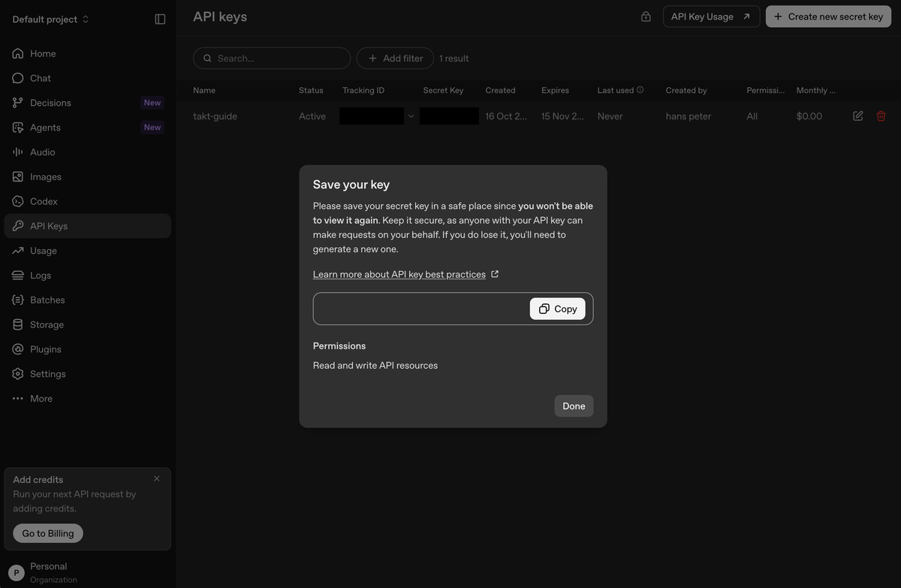Dismiss the Add credits card
This screenshot has width=901, height=588.
(x=157, y=478)
